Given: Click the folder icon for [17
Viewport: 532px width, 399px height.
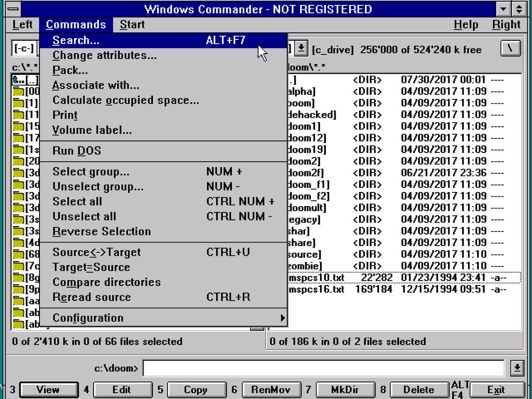Looking at the screenshot, I should tap(19, 138).
